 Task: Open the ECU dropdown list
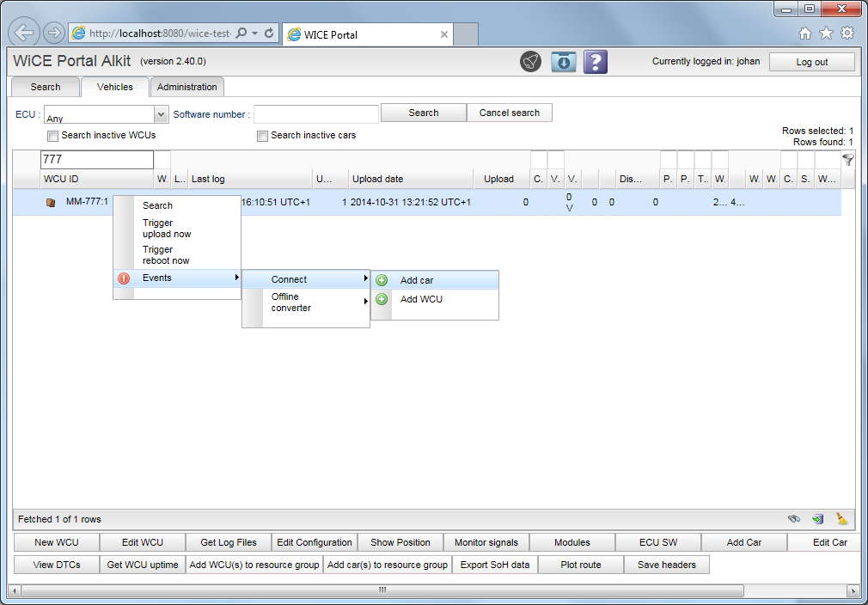pyautogui.click(x=161, y=114)
